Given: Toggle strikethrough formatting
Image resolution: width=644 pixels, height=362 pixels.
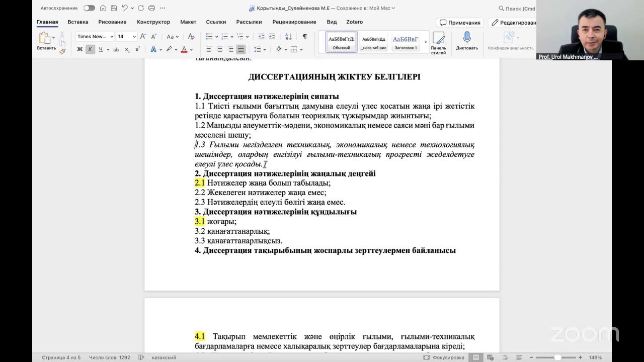Looking at the screenshot, I should [x=116, y=49].
